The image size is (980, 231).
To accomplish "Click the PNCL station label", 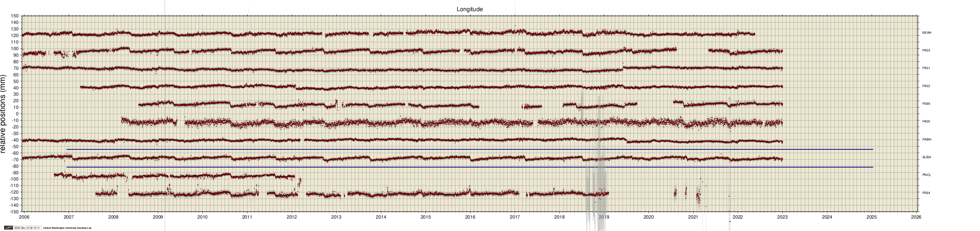I will coord(926,175).
